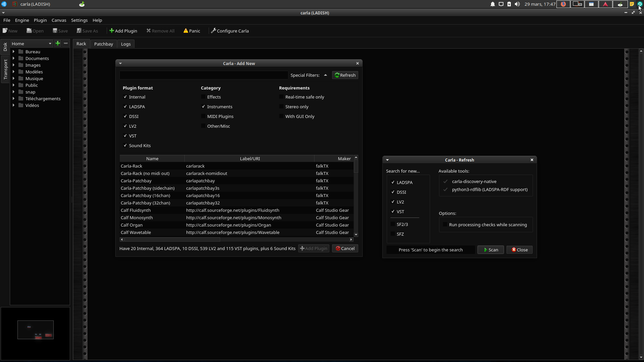Enable the Effects category checkbox
The height and width of the screenshot is (362, 644).
(203, 97)
